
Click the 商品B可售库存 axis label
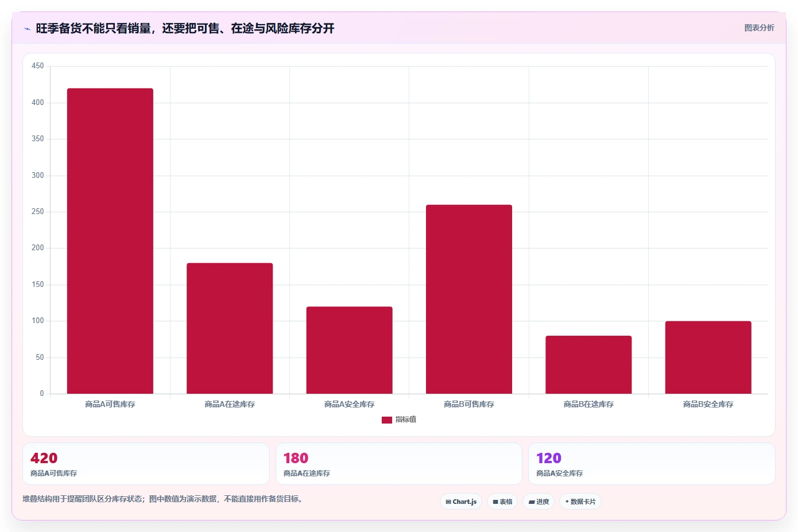pos(469,405)
